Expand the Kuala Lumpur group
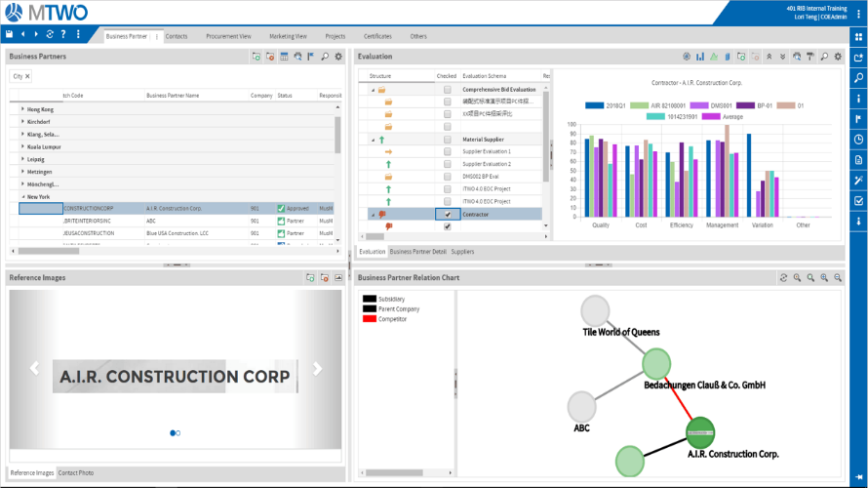This screenshot has height=488, width=868. [22, 146]
